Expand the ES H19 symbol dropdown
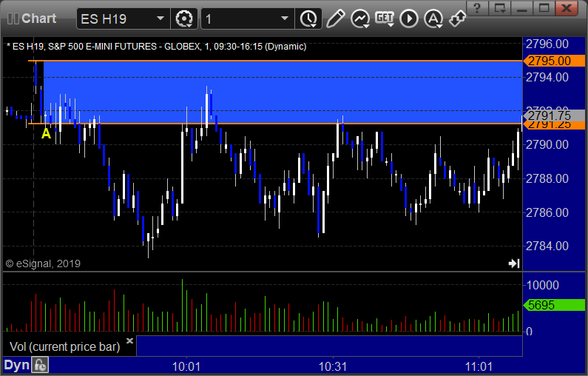The width and height of the screenshot is (588, 376). [x=160, y=19]
